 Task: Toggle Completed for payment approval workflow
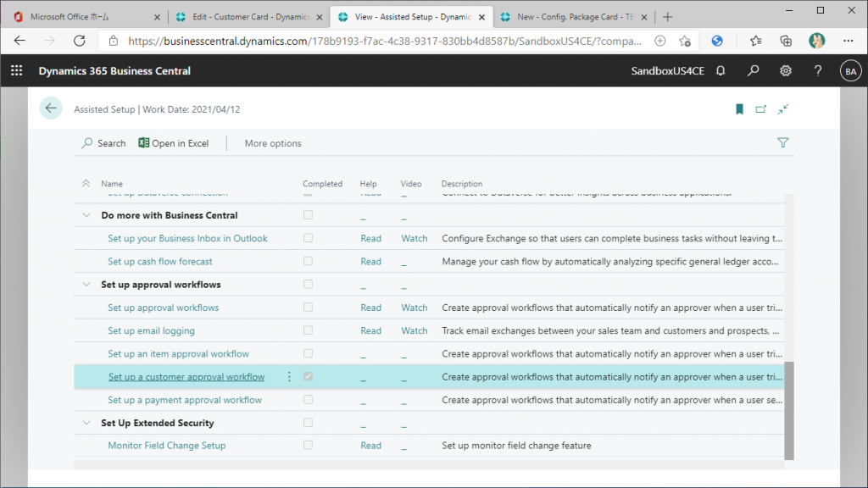[308, 400]
